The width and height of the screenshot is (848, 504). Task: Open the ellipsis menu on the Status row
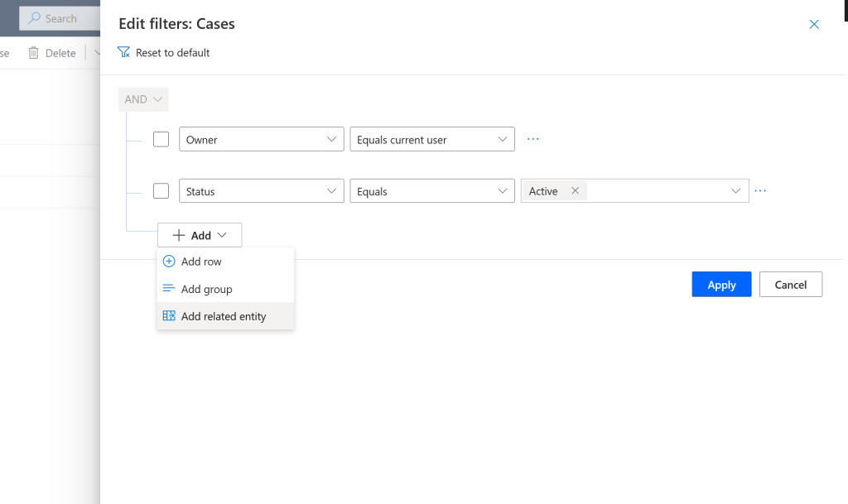pos(760,190)
